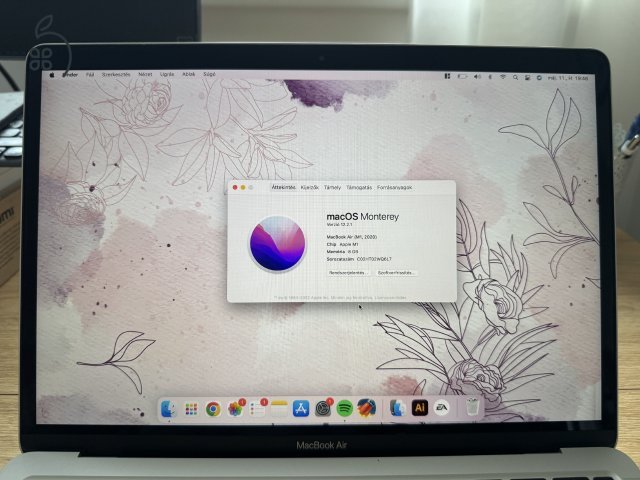The width and height of the screenshot is (640, 480).
Task: Open the Migration Assistant icon in Dock
Action: (397, 408)
